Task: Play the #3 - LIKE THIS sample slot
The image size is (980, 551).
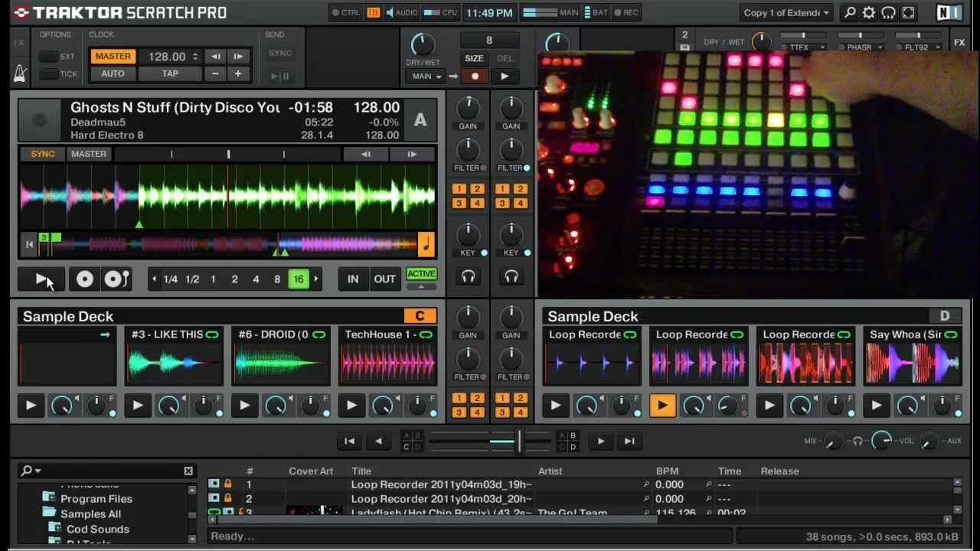Action: point(137,406)
